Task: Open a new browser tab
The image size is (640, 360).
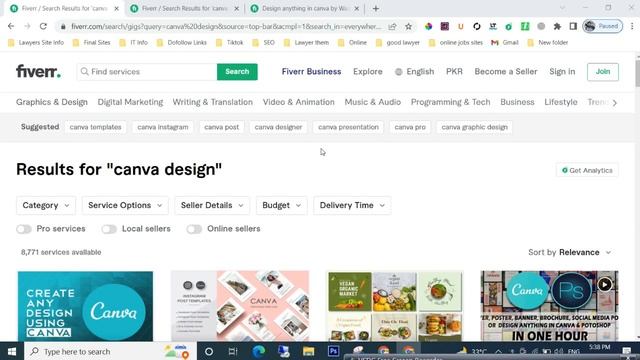Action: [376, 8]
